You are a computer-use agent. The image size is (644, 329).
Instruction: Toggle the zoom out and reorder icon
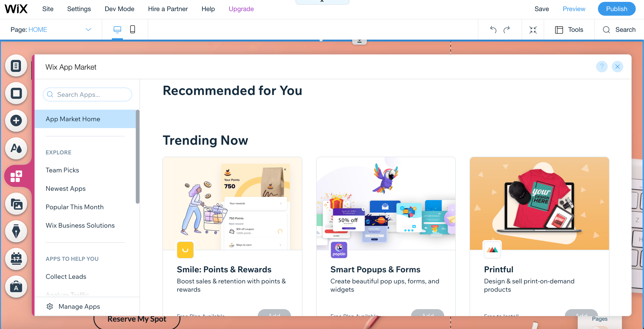533,30
